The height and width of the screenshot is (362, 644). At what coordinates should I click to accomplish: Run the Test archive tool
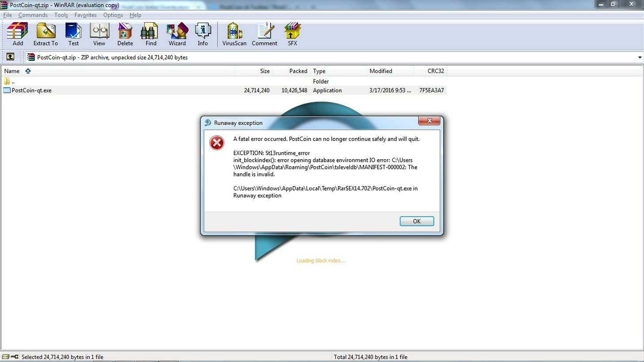(x=73, y=34)
